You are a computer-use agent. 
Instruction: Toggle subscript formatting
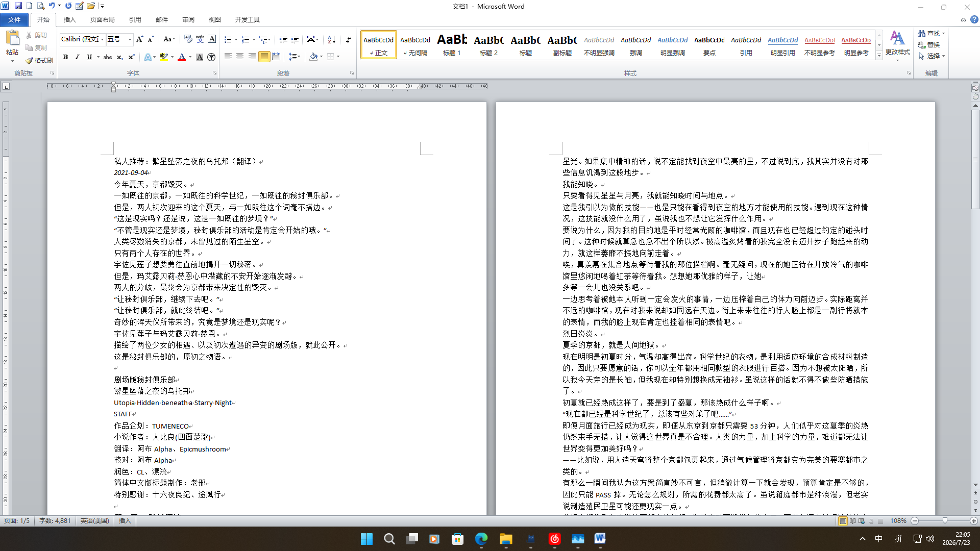(x=119, y=57)
